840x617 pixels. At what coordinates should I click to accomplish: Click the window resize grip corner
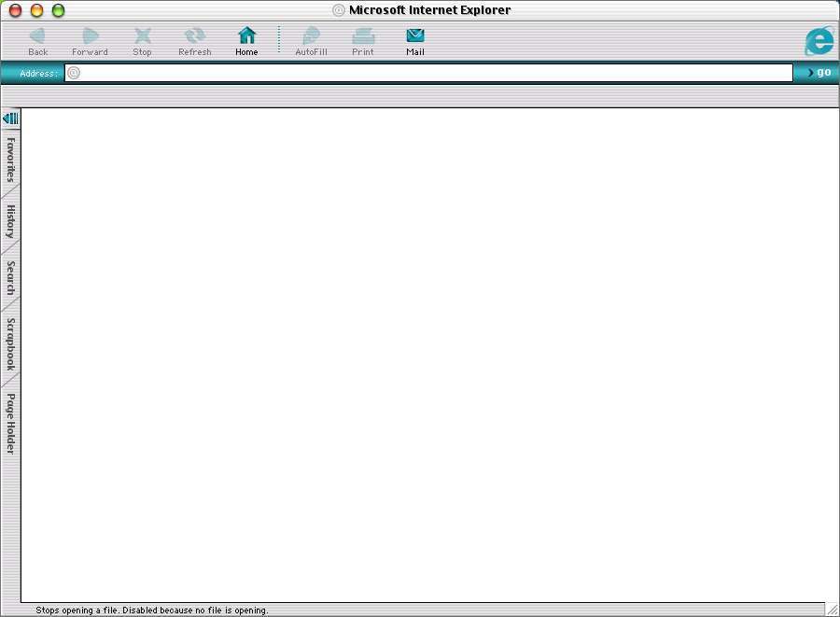tap(832, 609)
